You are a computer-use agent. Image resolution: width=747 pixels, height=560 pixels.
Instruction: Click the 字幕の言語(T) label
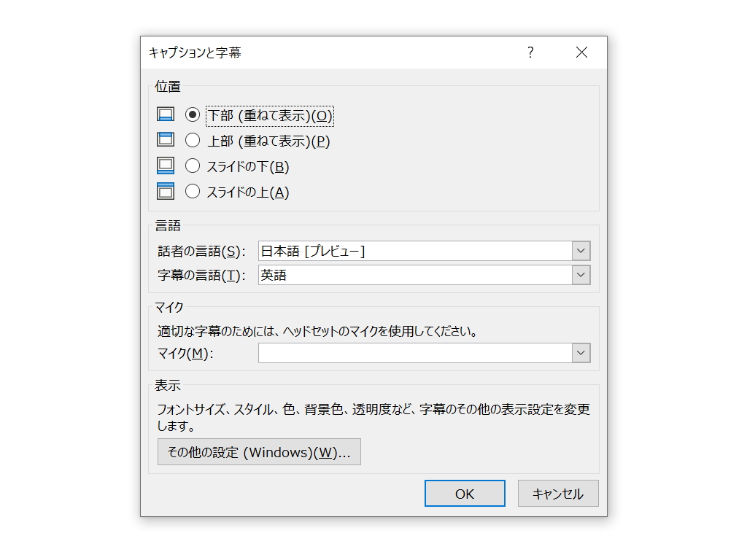(x=201, y=276)
